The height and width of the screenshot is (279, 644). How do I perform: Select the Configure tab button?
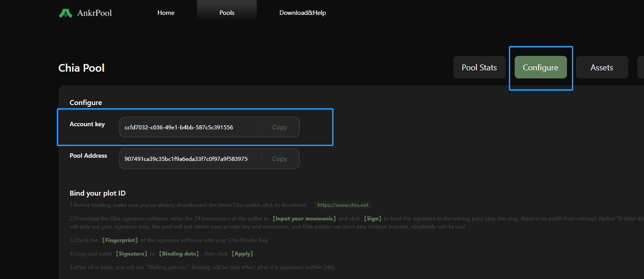[541, 67]
